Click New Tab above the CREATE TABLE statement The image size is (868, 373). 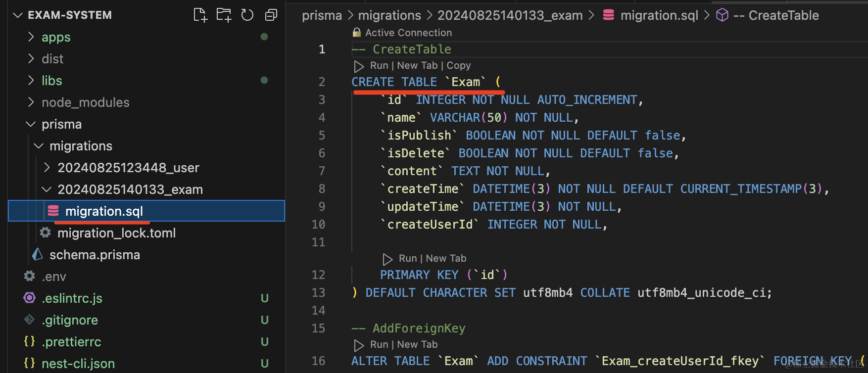(417, 66)
